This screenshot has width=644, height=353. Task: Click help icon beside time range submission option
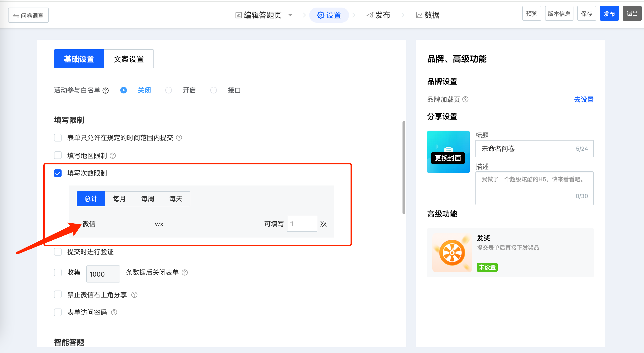[x=179, y=138]
